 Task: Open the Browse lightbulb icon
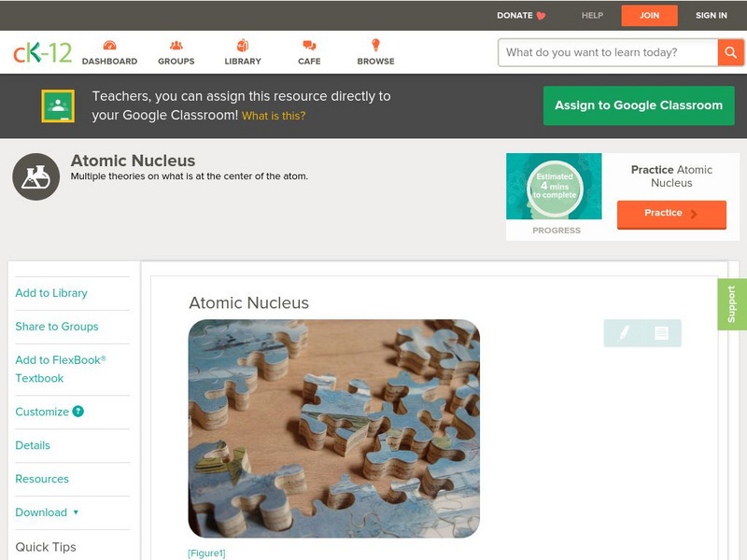tap(375, 45)
